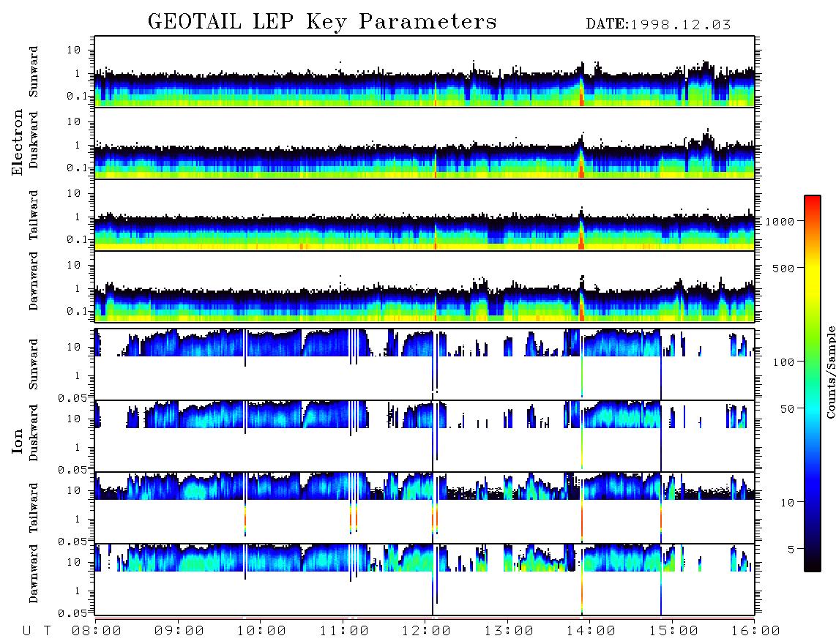The image size is (836, 644).
Task: Select the "50" colorbar tick label
Action: [787, 409]
